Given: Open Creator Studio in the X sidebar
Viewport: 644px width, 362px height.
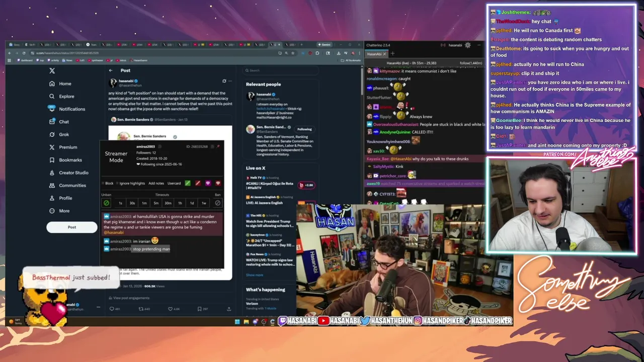Looking at the screenshot, I should pyautogui.click(x=68, y=172).
